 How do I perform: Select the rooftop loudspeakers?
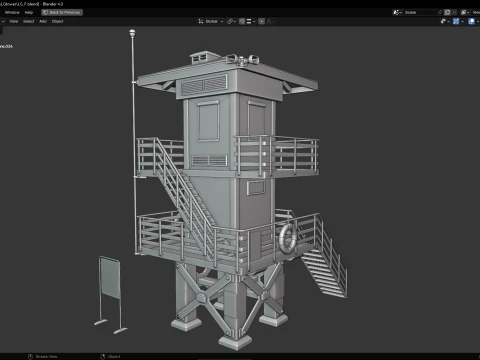(242, 59)
